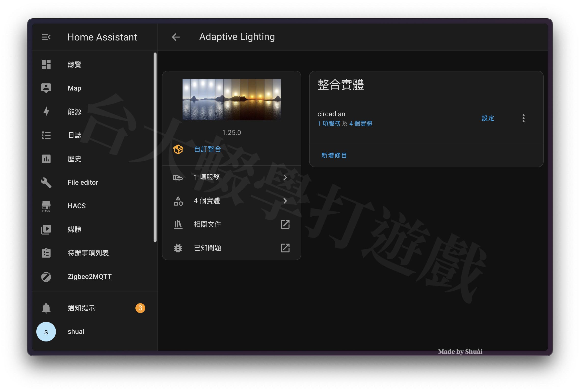Select 通知提示 label in sidebar

click(81, 308)
